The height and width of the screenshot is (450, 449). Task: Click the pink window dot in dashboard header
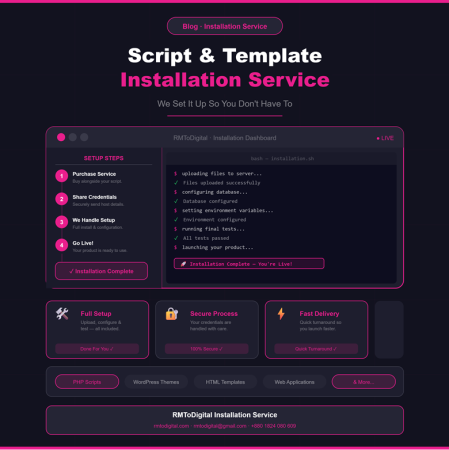coord(61,137)
